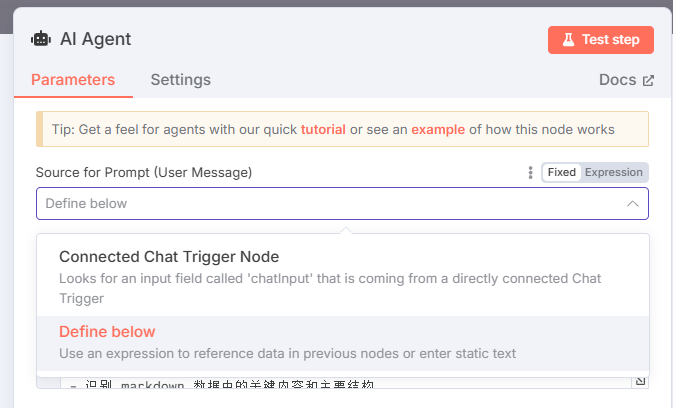Click the expand editor icon on text area
Viewport: 673px width, 408px height.
click(641, 381)
